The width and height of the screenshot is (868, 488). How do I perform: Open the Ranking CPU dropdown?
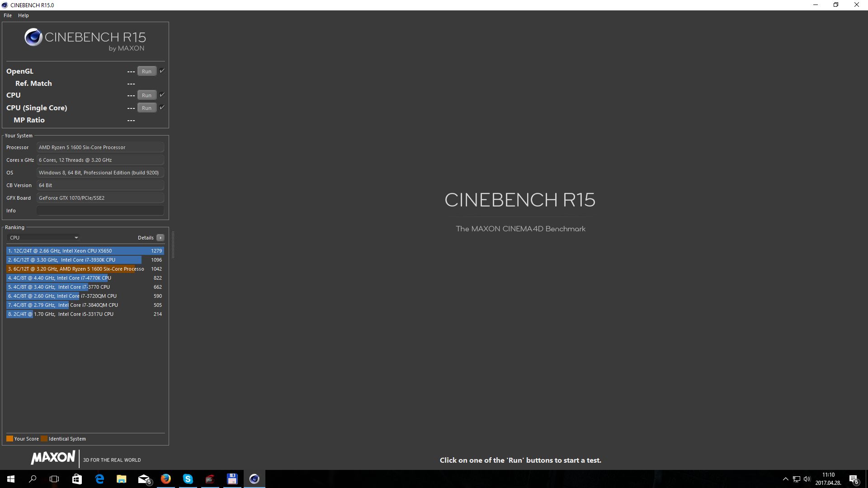[44, 238]
